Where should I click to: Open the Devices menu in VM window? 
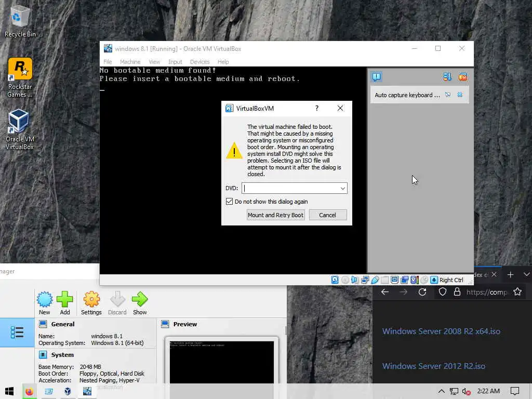click(x=200, y=62)
